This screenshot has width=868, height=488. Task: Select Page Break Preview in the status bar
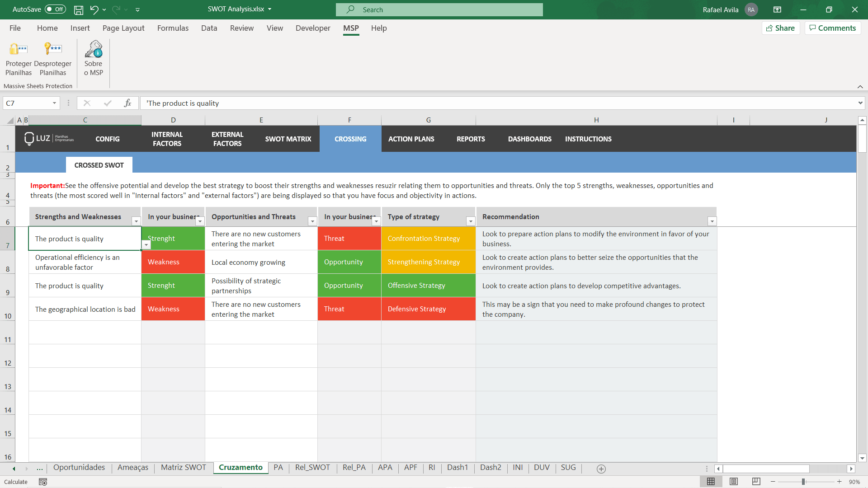tap(755, 482)
